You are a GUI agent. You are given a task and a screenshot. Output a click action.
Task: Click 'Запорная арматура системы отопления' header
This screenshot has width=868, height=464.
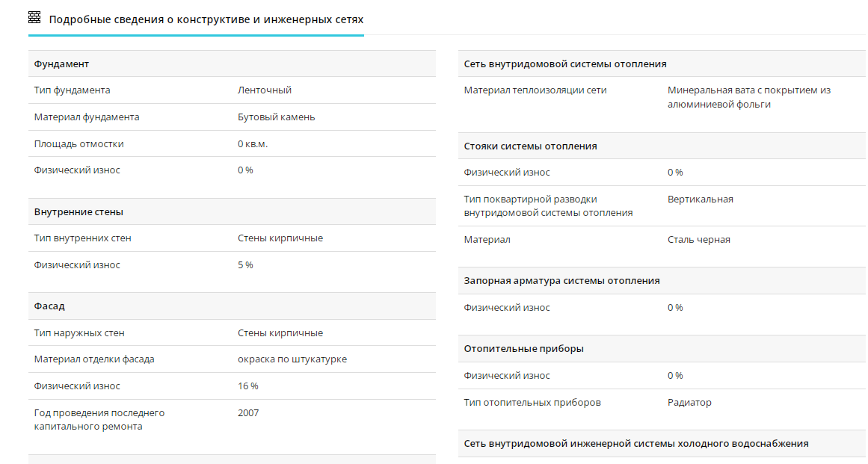coord(562,280)
